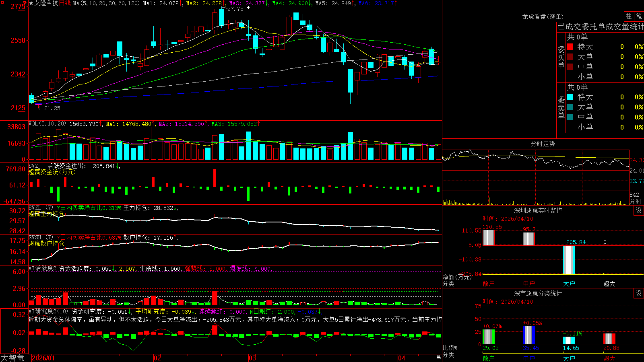The image size is (644, 362).
Task: Click the 散户持仓: 17.516 readout
Action: coord(149,238)
